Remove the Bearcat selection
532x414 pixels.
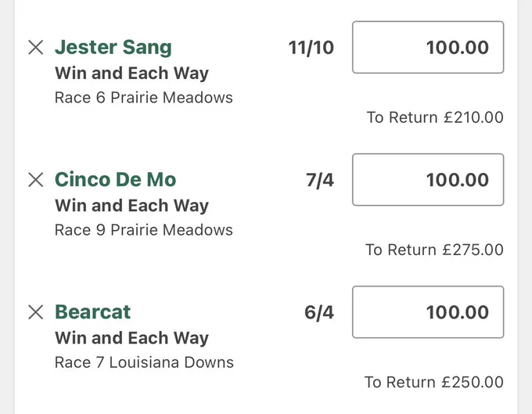[36, 311]
